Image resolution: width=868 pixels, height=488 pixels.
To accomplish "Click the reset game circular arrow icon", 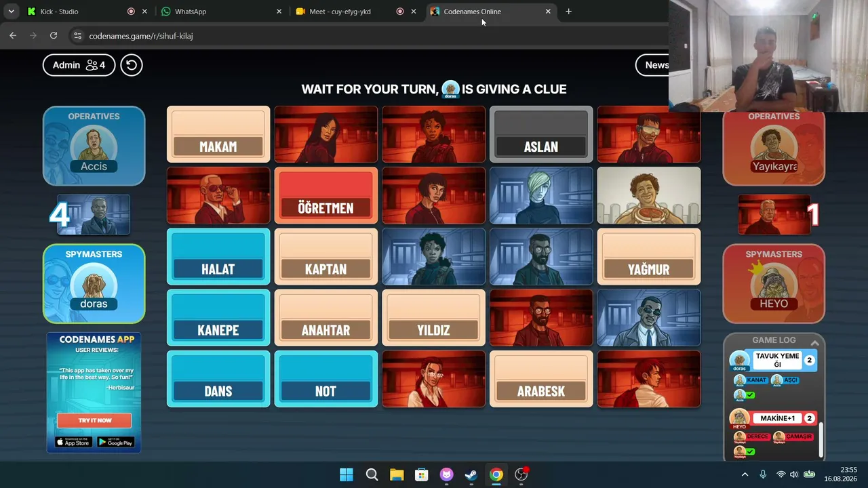I will pyautogui.click(x=132, y=65).
